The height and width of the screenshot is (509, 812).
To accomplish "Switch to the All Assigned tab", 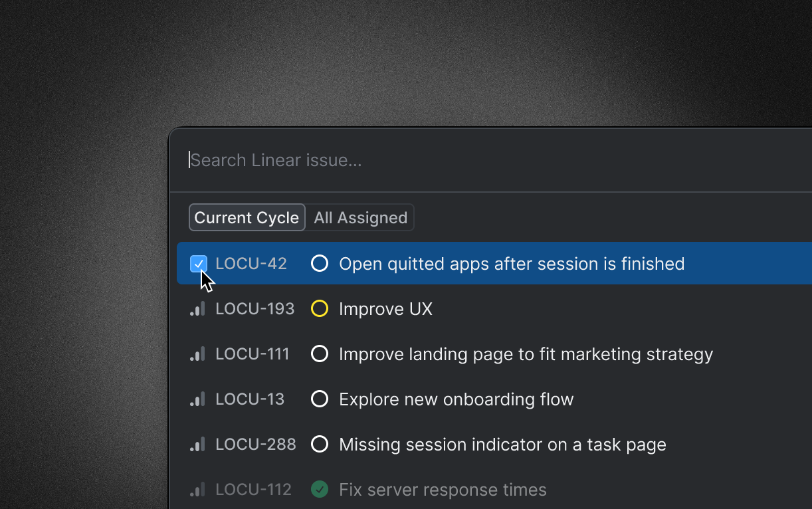I will (360, 218).
